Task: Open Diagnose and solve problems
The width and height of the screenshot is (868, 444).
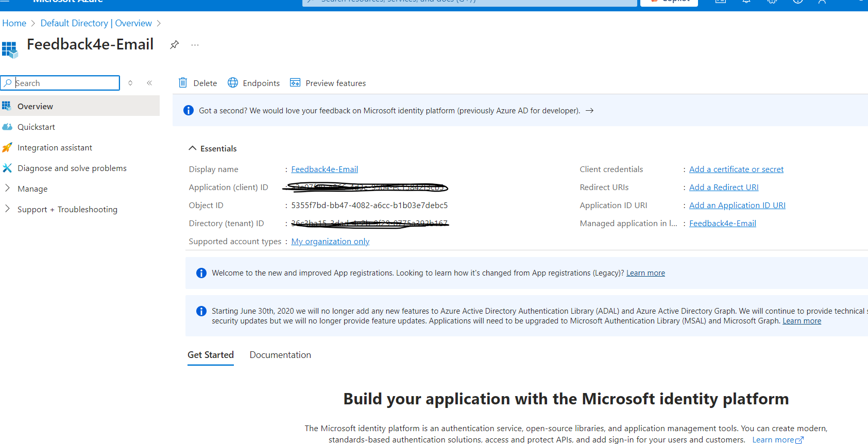Action: click(72, 168)
